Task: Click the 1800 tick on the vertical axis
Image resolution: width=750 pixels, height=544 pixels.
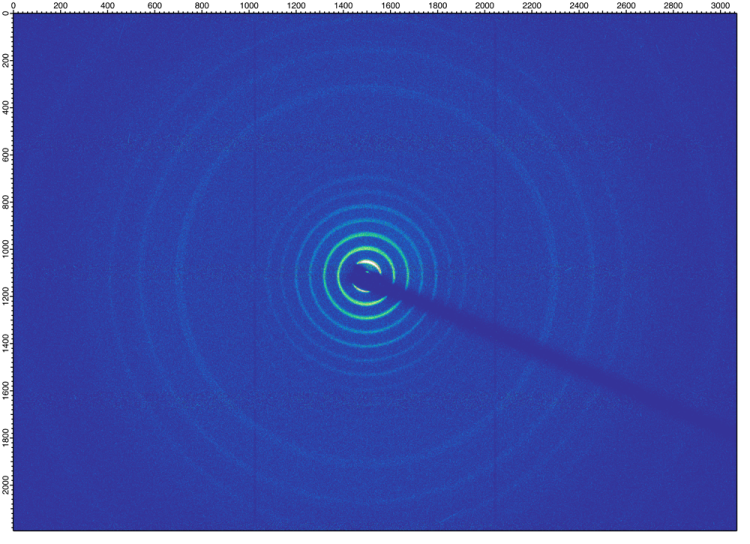Action: pyautogui.click(x=6, y=439)
